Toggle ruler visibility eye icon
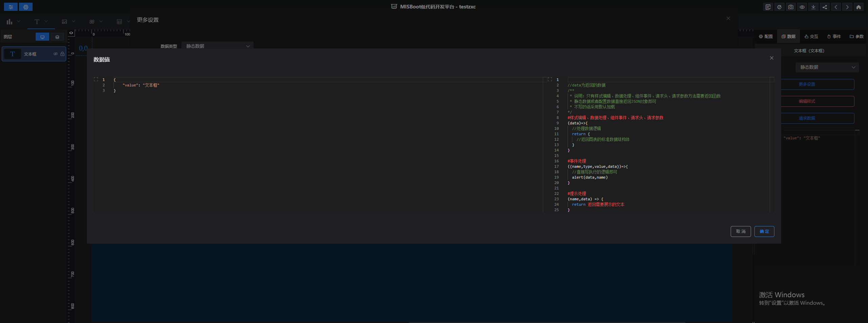Screen dimensions: 868x323 pyautogui.click(x=71, y=33)
